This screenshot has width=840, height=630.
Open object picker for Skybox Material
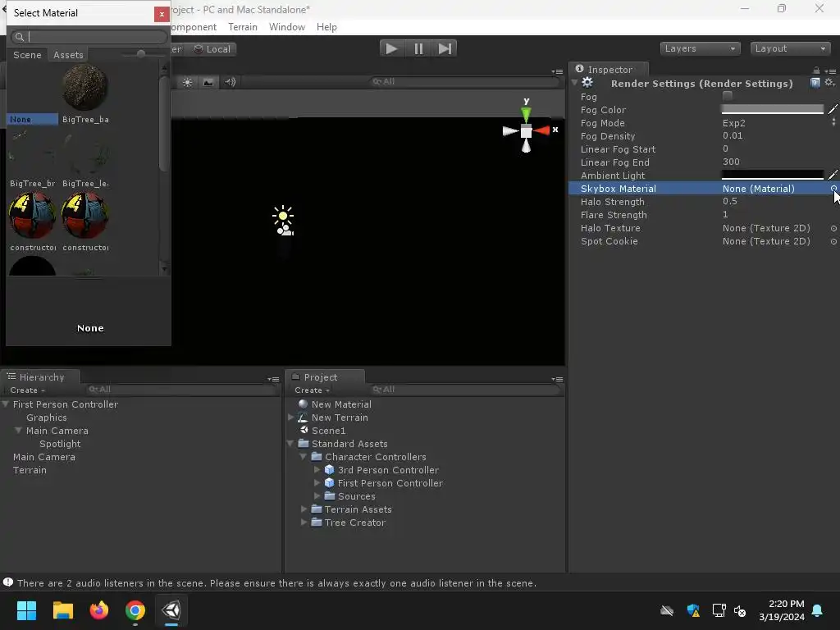pos(833,189)
